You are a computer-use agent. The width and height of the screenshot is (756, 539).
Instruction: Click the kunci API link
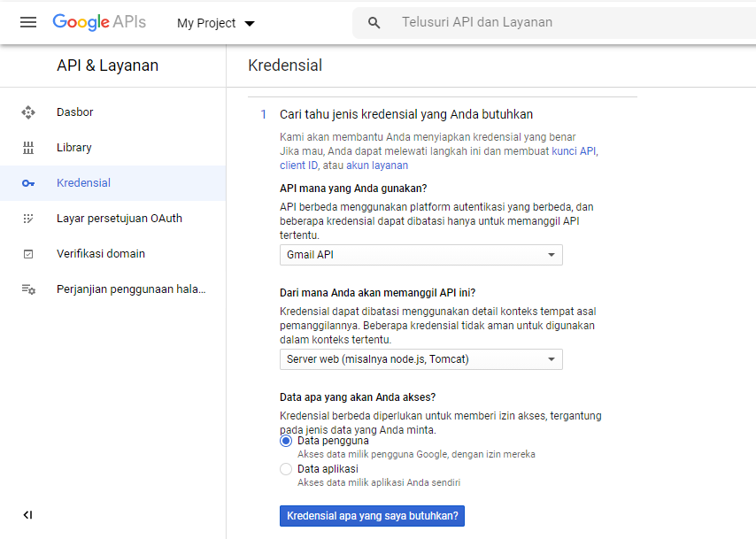(x=574, y=151)
